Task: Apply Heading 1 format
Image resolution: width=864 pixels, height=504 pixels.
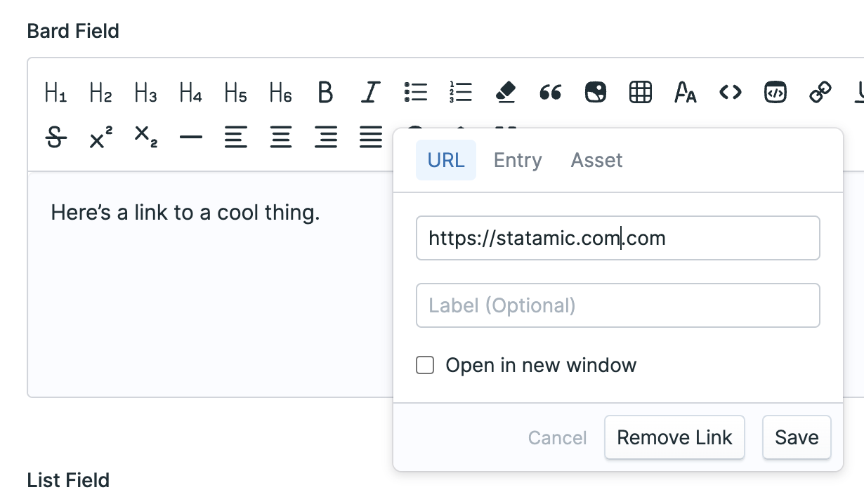Action: coord(55,92)
